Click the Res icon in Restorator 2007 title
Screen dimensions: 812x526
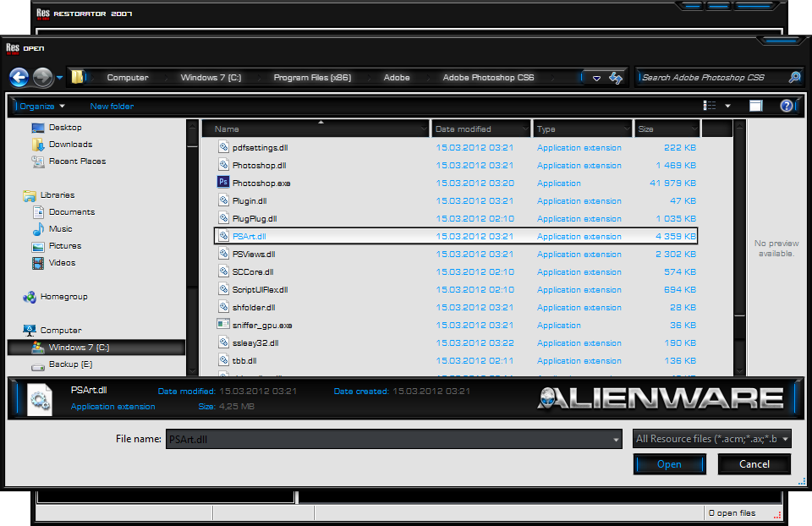(43, 14)
